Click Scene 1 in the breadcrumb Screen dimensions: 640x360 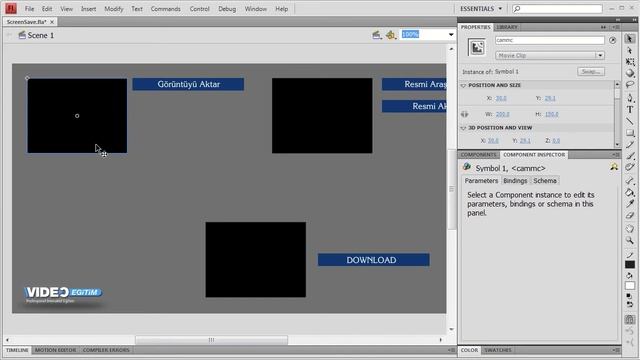pyautogui.click(x=40, y=35)
